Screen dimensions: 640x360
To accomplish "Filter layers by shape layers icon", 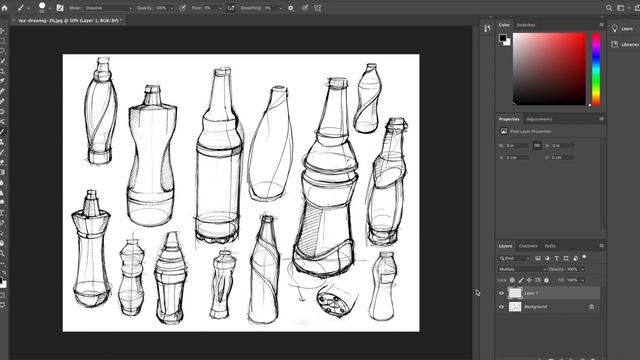I will pyautogui.click(x=566, y=258).
